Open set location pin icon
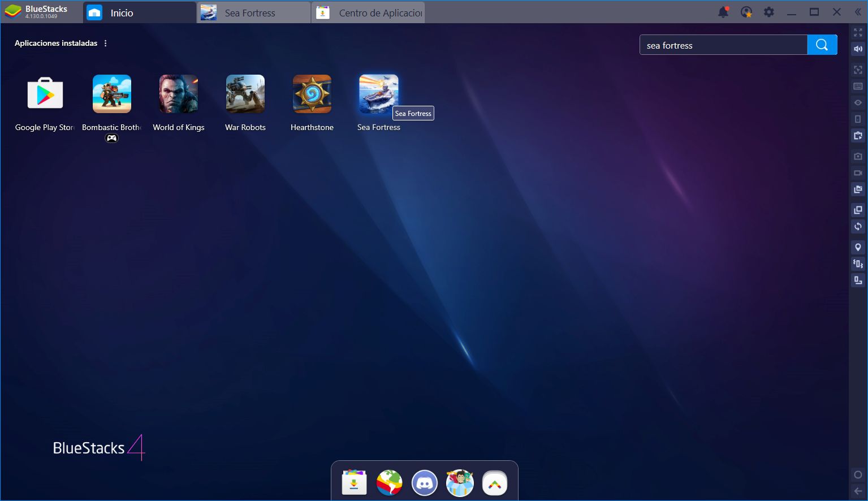The height and width of the screenshot is (501, 868). coord(858,247)
